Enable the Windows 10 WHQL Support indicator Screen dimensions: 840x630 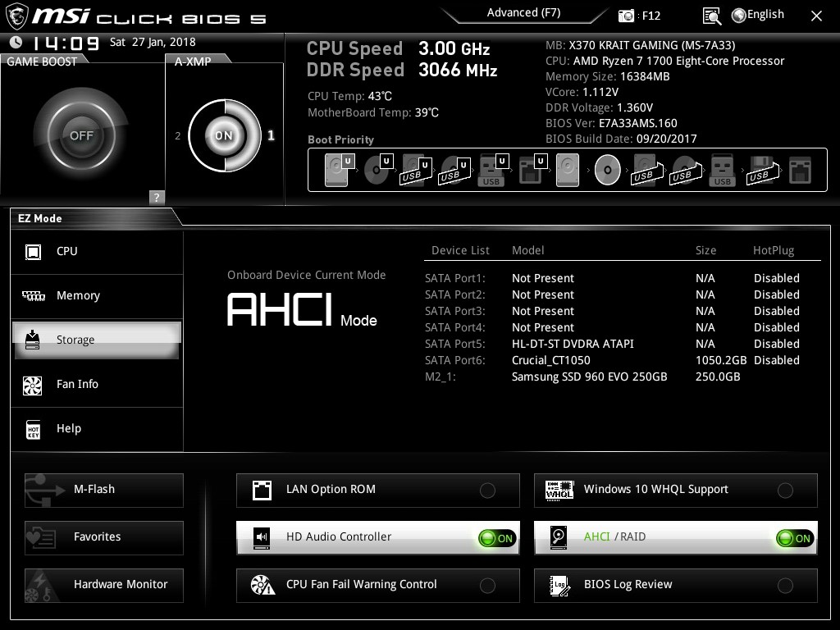pos(785,490)
